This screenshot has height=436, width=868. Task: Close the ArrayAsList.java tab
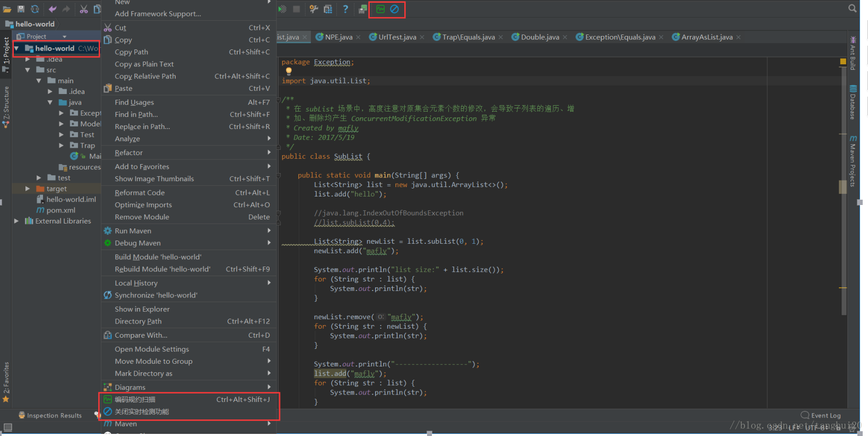pos(739,37)
